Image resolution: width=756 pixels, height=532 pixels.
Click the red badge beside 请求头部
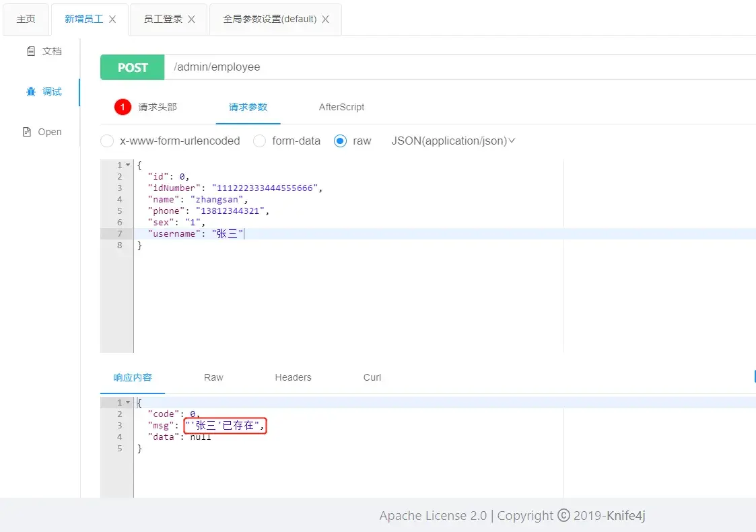click(123, 107)
